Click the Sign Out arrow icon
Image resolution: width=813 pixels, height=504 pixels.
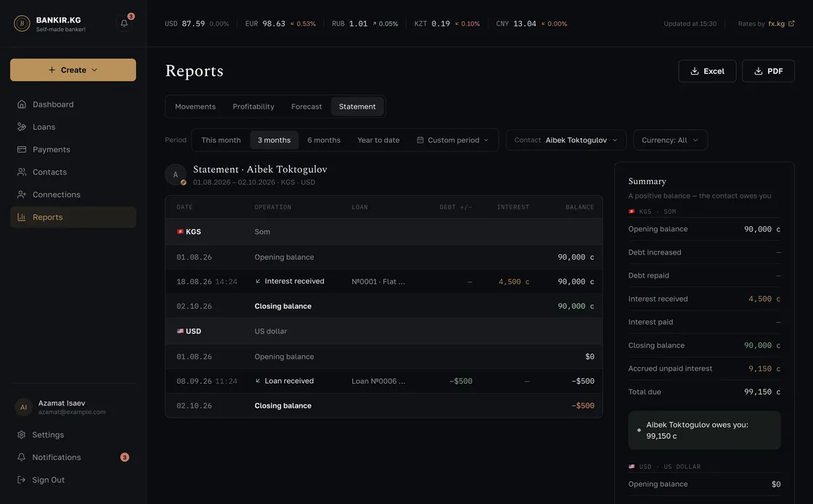coord(21,479)
